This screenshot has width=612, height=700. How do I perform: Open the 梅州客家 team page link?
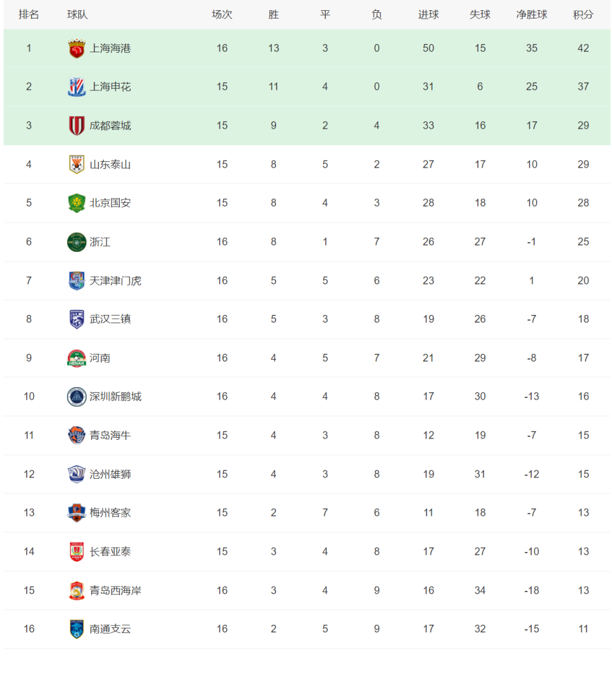click(x=110, y=513)
